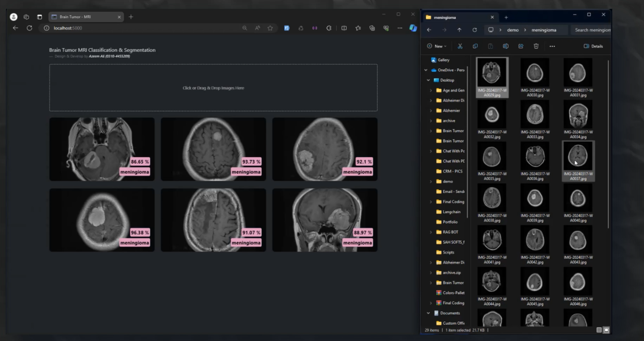The image size is (644, 341).
Task: Focus the Search meningioma field
Action: pos(591,30)
